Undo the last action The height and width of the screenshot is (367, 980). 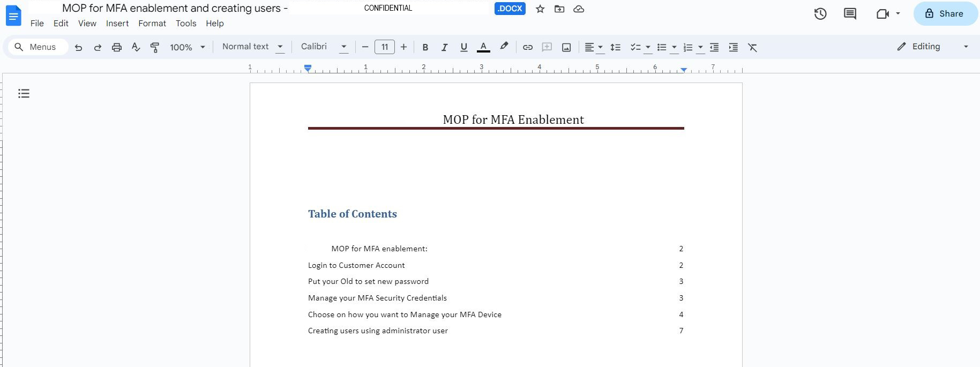pyautogui.click(x=78, y=47)
